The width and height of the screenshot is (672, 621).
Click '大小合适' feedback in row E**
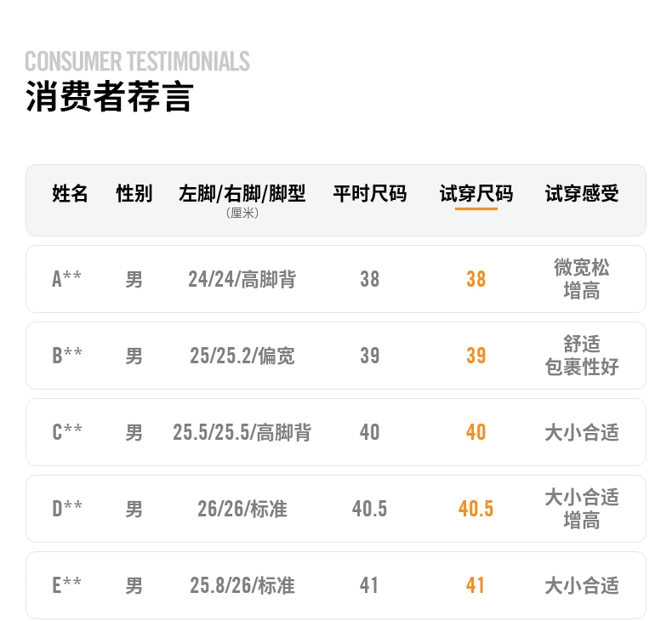coord(582,585)
